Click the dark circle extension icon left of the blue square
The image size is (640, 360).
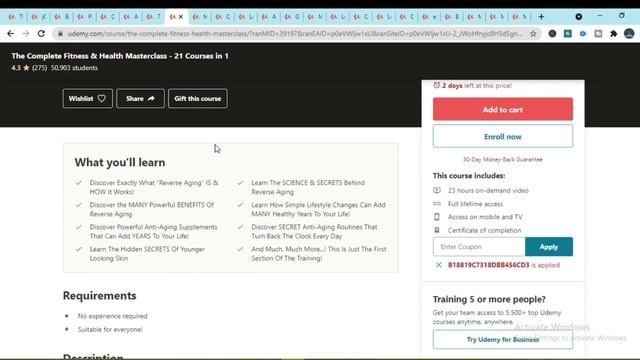pos(552,34)
